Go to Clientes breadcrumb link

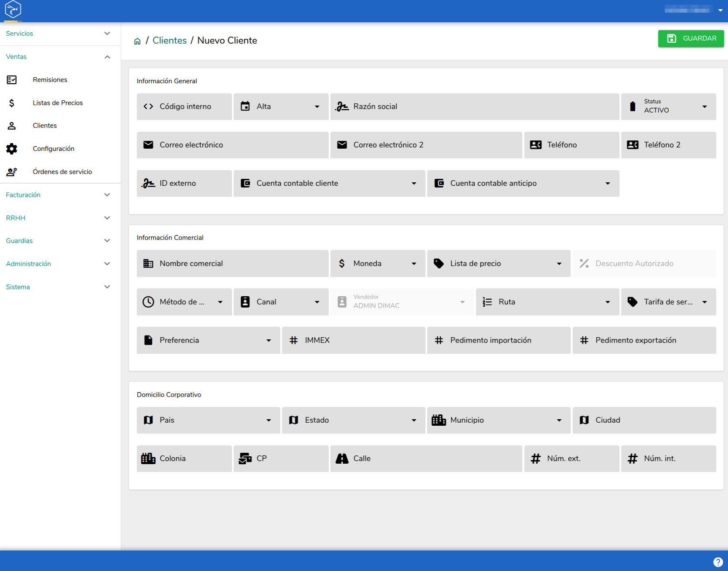[x=170, y=41]
